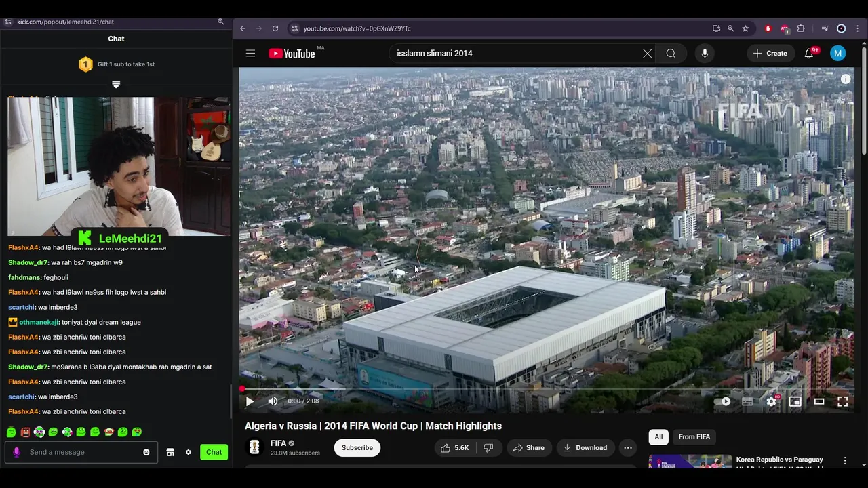This screenshot has width=868, height=488.
Task: Open options for Korea Republic vs Paraguay video
Action: click(845, 461)
